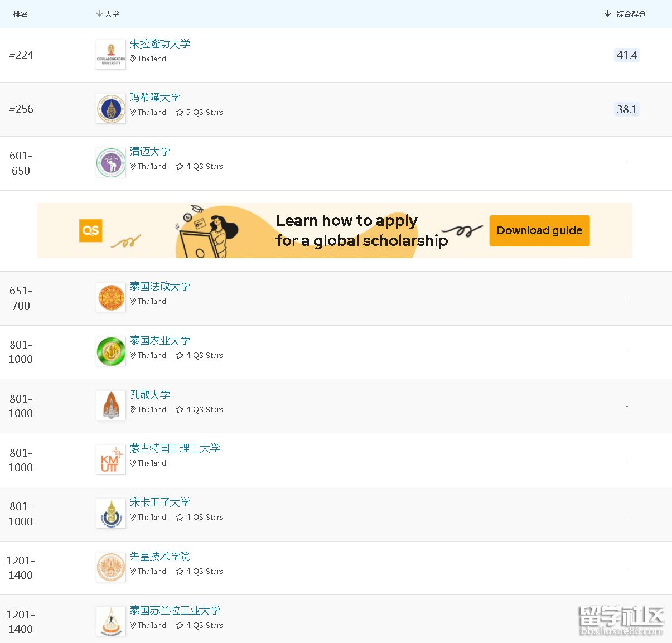The width and height of the screenshot is (672, 643).
Task: Click the Chiang Mai University elephant logo
Action: [x=111, y=163]
